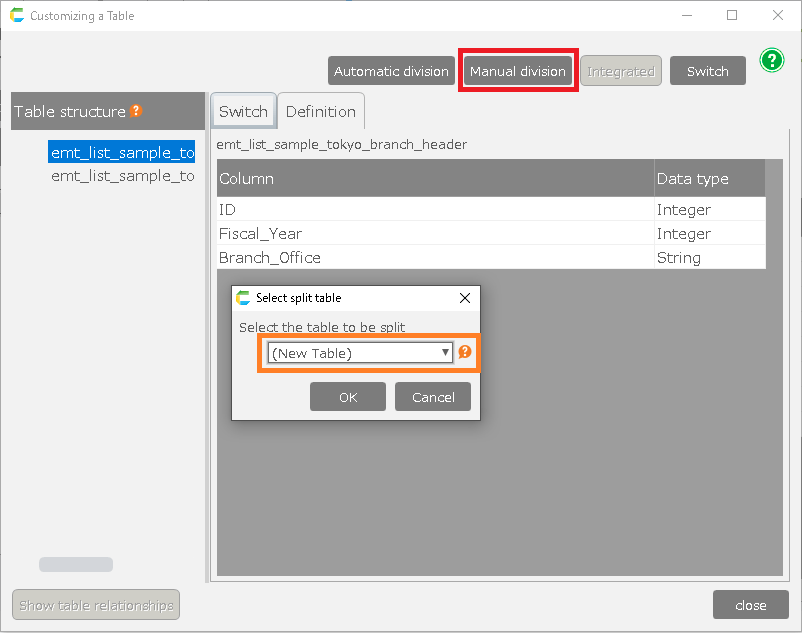Close the Select split table dialog
802x633 pixels.
pos(464,298)
